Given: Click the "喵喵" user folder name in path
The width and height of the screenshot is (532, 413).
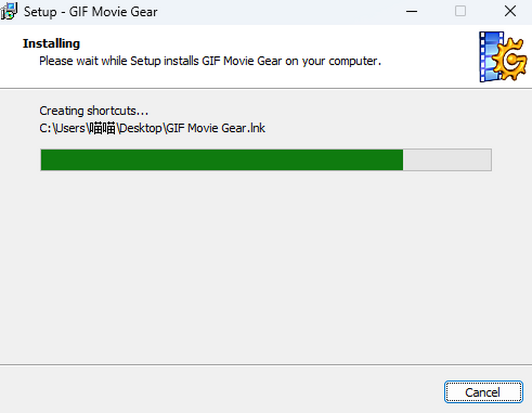Looking at the screenshot, I should coord(102,128).
